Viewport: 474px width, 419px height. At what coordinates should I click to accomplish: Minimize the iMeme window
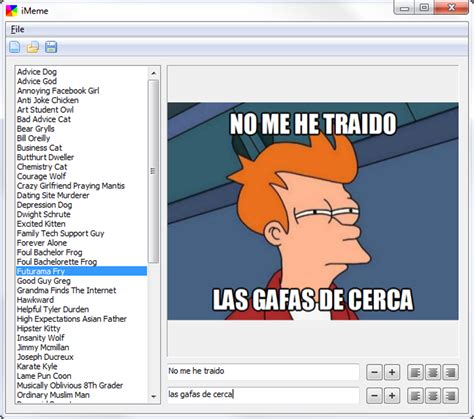(405, 7)
